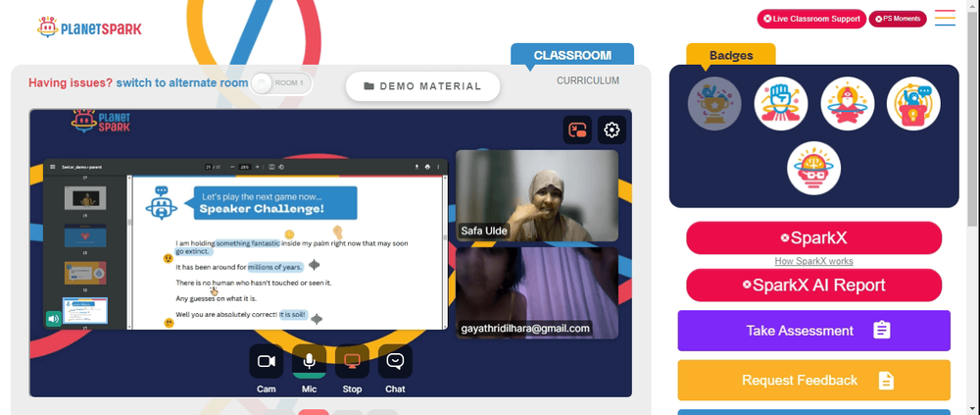The width and height of the screenshot is (980, 415).
Task: Switch to the CLASSROOM tab
Action: coord(572,55)
